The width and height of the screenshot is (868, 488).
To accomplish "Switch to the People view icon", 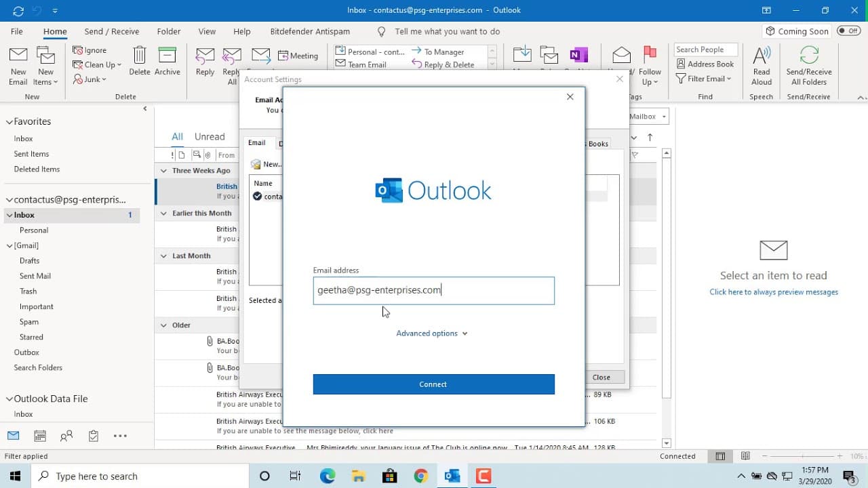I will coord(66,436).
